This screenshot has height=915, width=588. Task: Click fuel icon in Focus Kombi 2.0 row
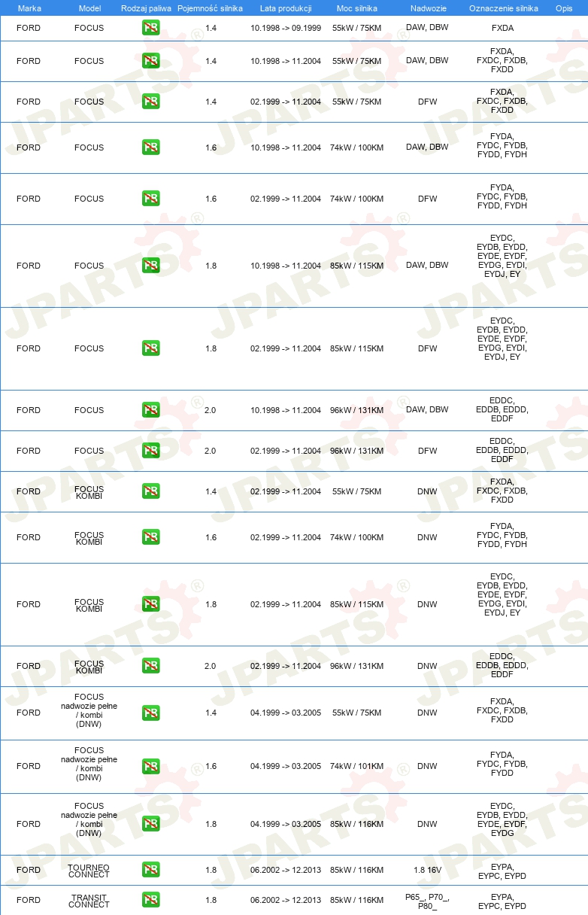(x=150, y=666)
